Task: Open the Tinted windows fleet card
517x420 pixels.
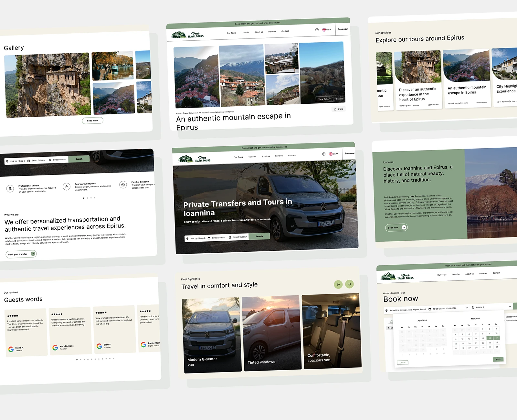Action: pyautogui.click(x=272, y=333)
